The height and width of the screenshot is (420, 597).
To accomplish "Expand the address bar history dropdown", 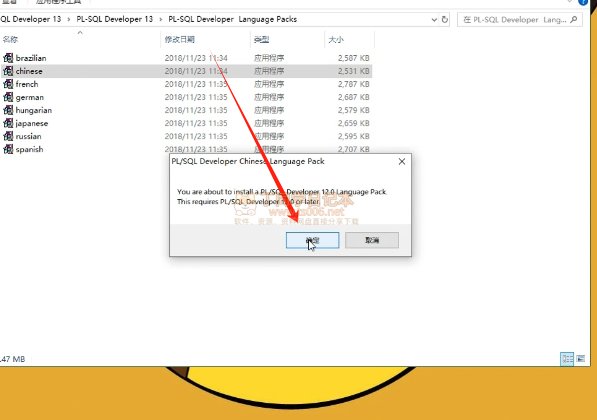I will (x=434, y=20).
